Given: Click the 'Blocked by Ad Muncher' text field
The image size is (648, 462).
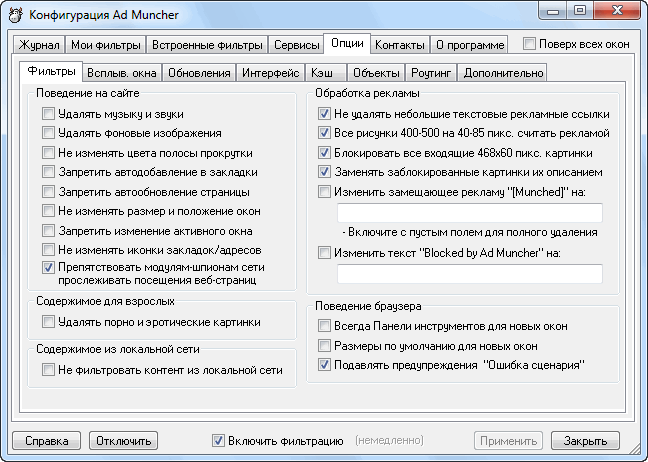Looking at the screenshot, I should (469, 273).
